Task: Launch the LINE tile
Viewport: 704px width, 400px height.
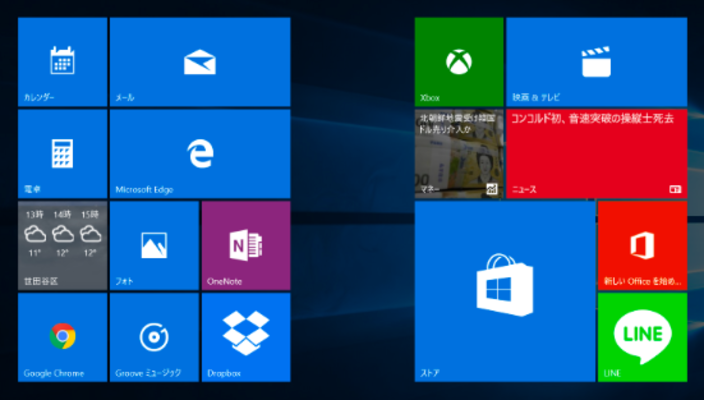Action: (642, 337)
